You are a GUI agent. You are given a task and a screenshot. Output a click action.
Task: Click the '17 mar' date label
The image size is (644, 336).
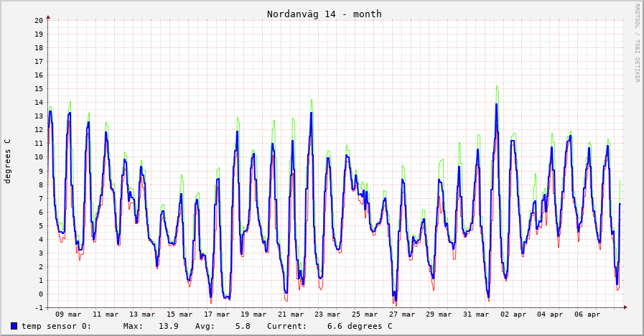coord(217,314)
